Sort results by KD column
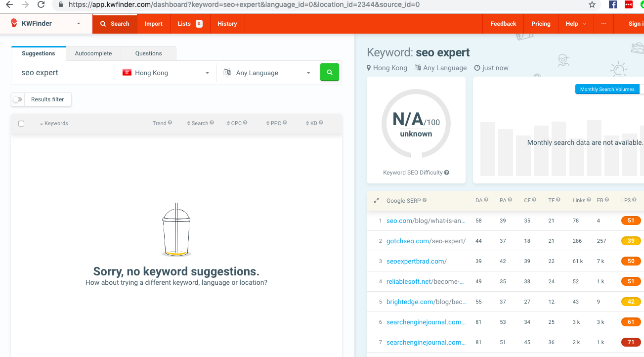Image resolution: width=644 pixels, height=357 pixels. point(311,123)
